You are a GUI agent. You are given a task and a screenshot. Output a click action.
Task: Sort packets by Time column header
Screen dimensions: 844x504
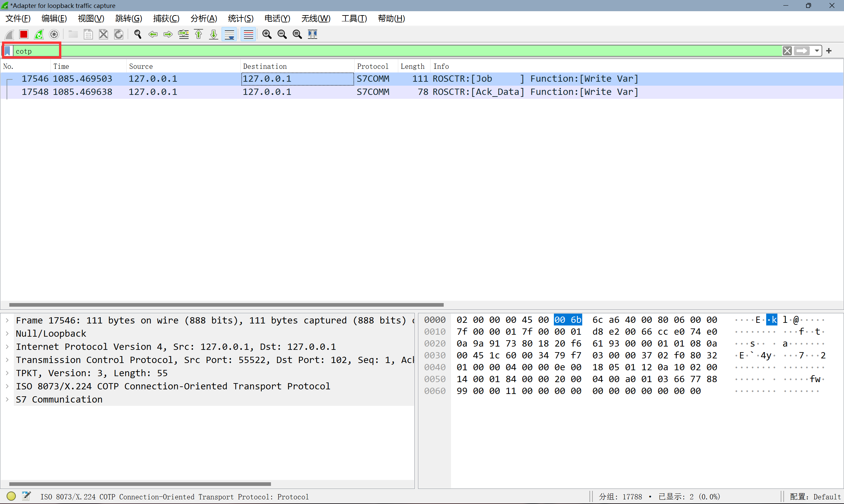tap(89, 67)
